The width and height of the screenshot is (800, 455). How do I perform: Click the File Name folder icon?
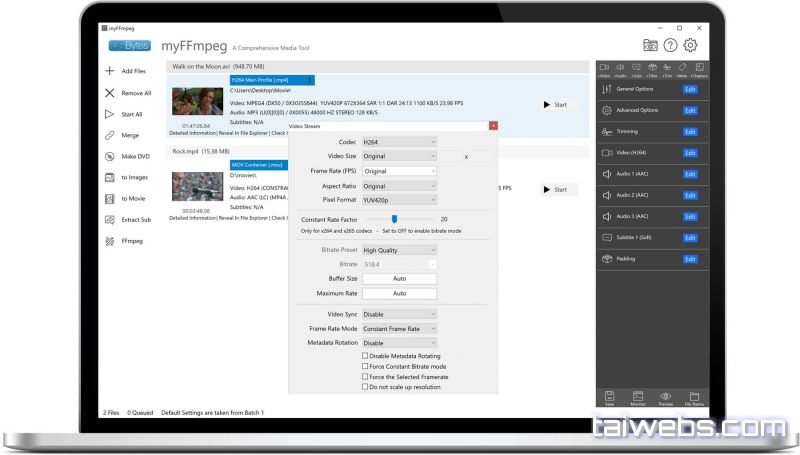694,398
